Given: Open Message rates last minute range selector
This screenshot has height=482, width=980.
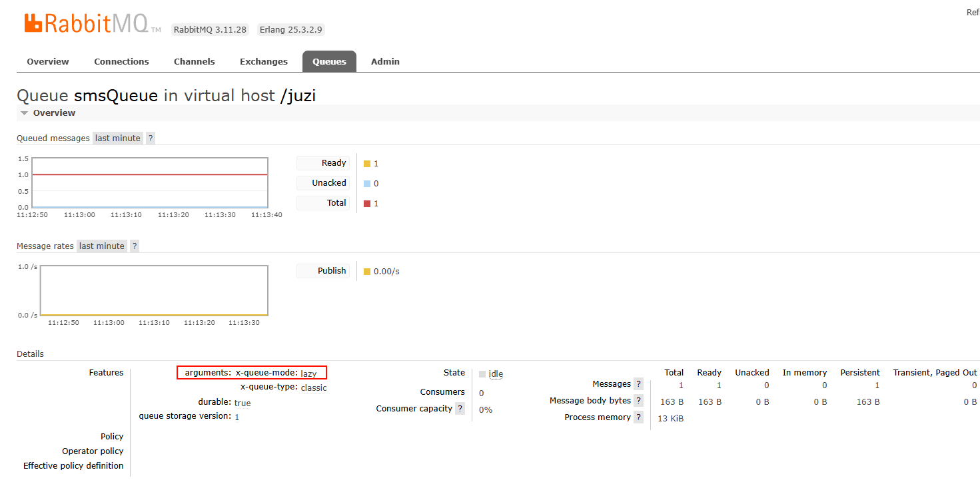Looking at the screenshot, I should tap(102, 246).
